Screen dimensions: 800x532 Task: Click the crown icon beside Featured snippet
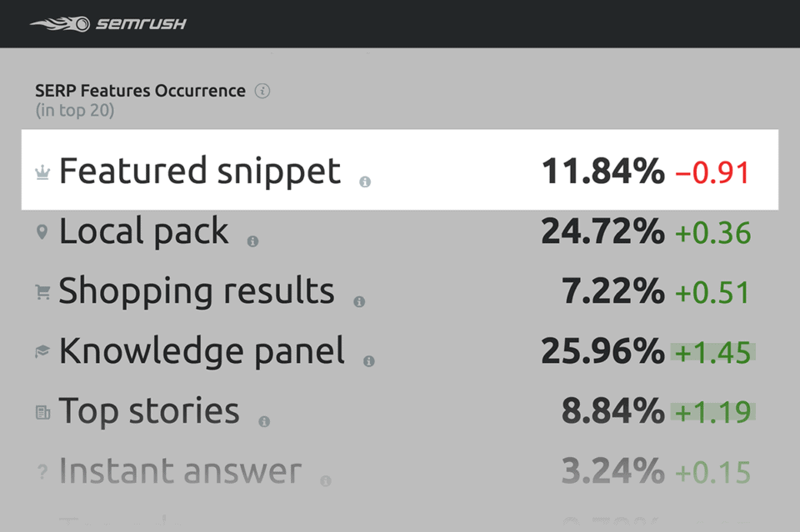pos(41,172)
